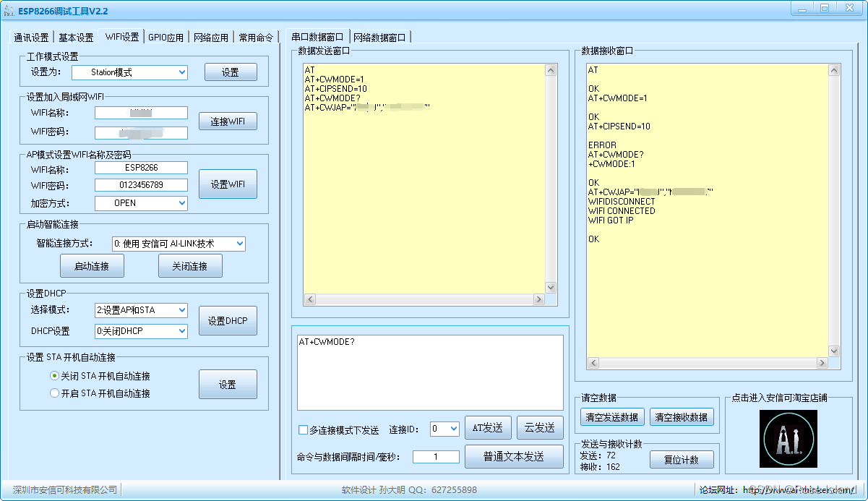The height and width of the screenshot is (501, 868).
Task: Click the 清空发送数据 button
Action: click(611, 417)
